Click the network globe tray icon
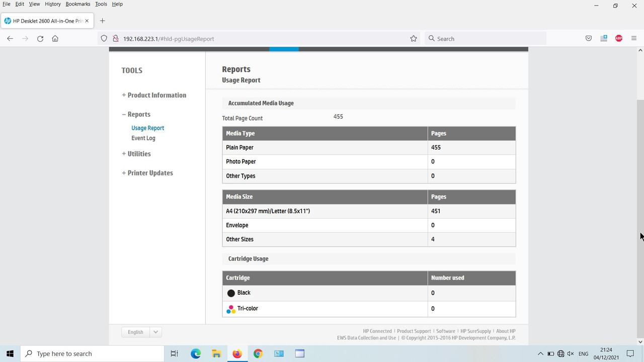Screen dimensions: 644x362 561,354
